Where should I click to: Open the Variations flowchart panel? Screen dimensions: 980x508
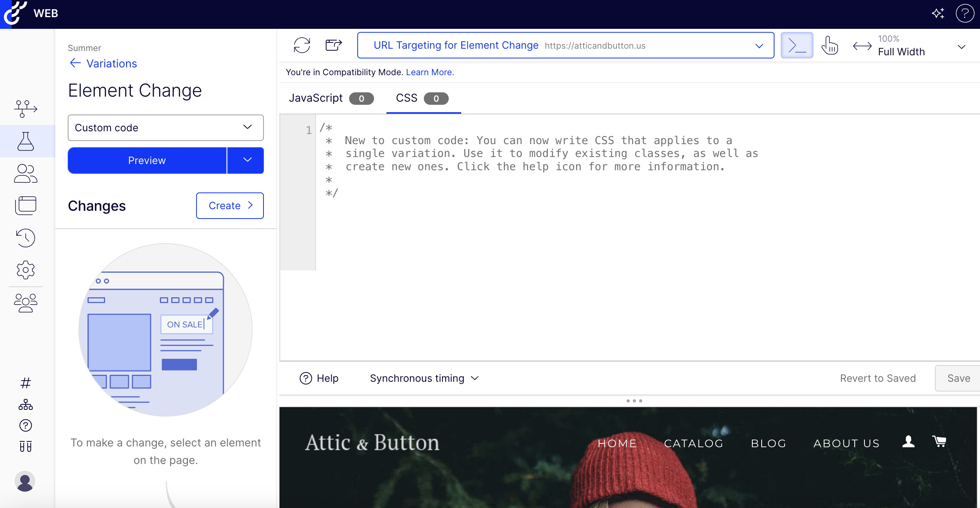25,109
